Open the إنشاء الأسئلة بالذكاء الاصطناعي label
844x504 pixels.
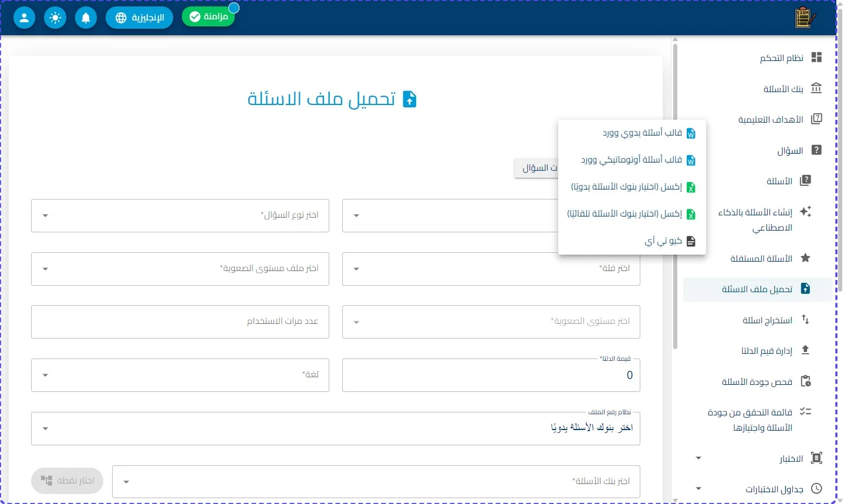click(755, 219)
